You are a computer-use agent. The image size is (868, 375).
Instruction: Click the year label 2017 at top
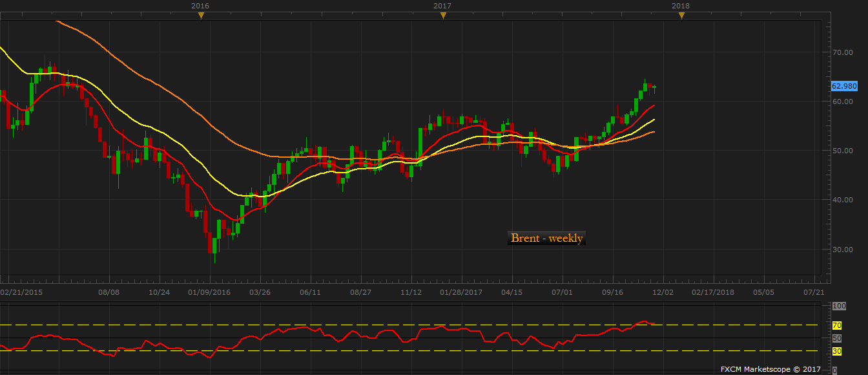(442, 5)
